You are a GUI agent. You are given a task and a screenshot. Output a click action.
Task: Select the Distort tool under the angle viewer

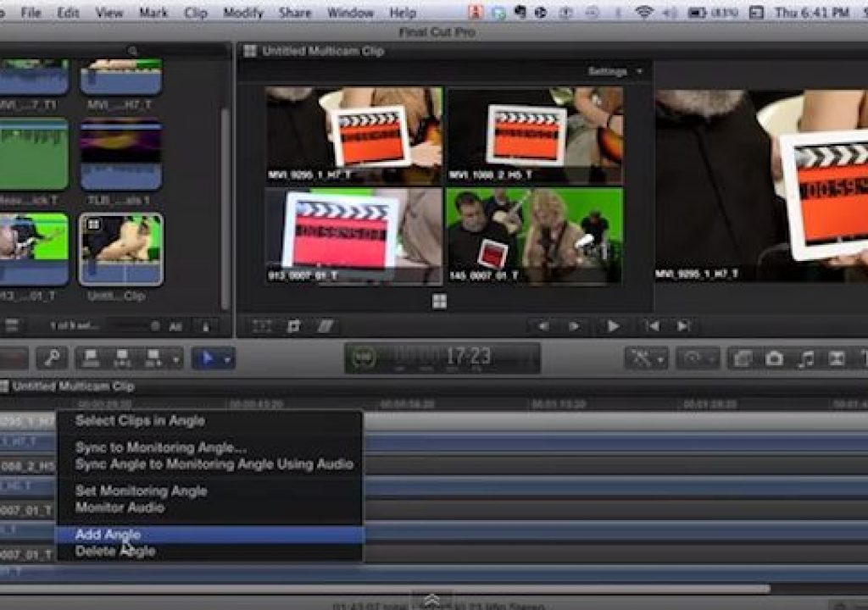[325, 326]
